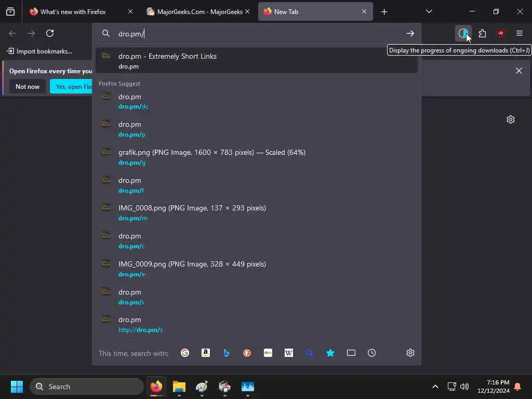Open new tab page customize gear

pyautogui.click(x=510, y=119)
